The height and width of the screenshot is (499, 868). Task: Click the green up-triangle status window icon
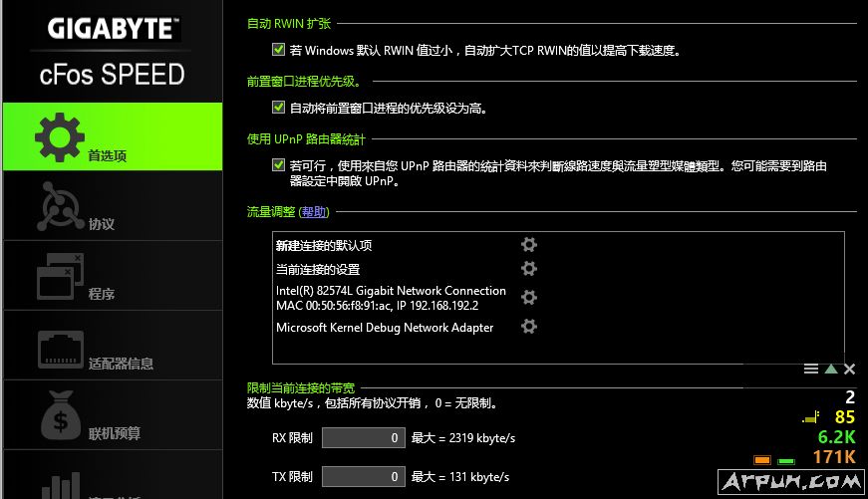[831, 369]
